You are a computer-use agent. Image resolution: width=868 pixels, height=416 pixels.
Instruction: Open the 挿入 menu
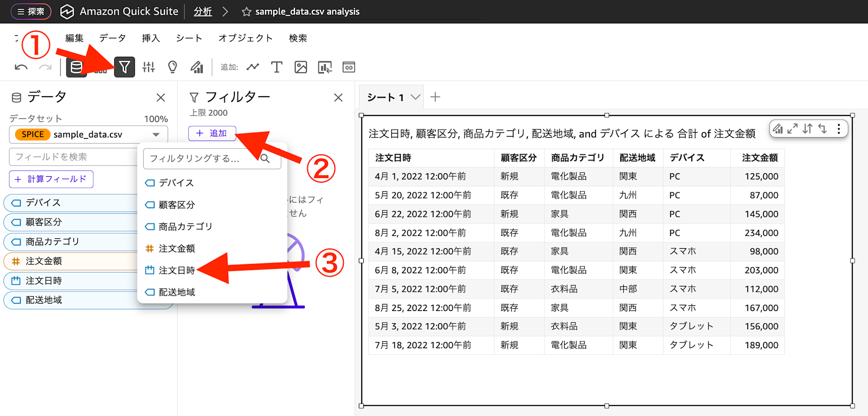click(x=150, y=38)
